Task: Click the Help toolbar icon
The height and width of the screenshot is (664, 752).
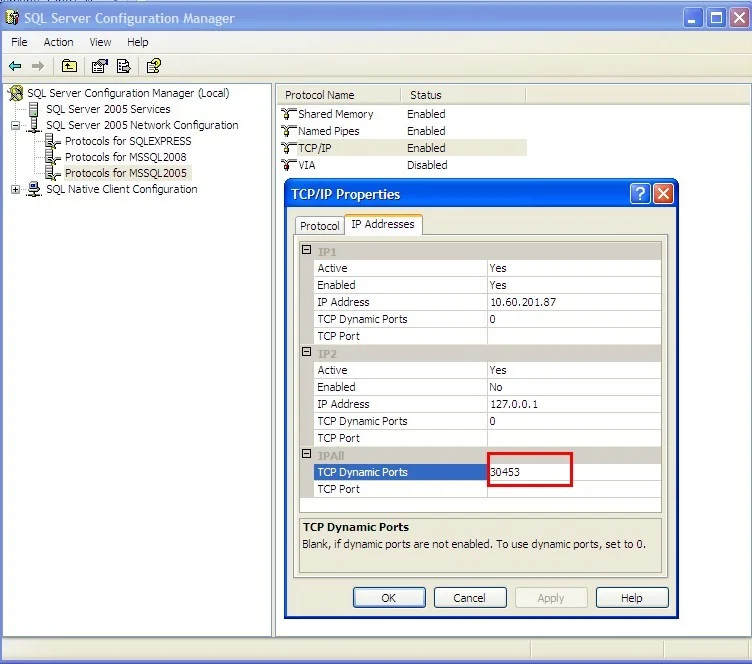Action: pyautogui.click(x=153, y=66)
